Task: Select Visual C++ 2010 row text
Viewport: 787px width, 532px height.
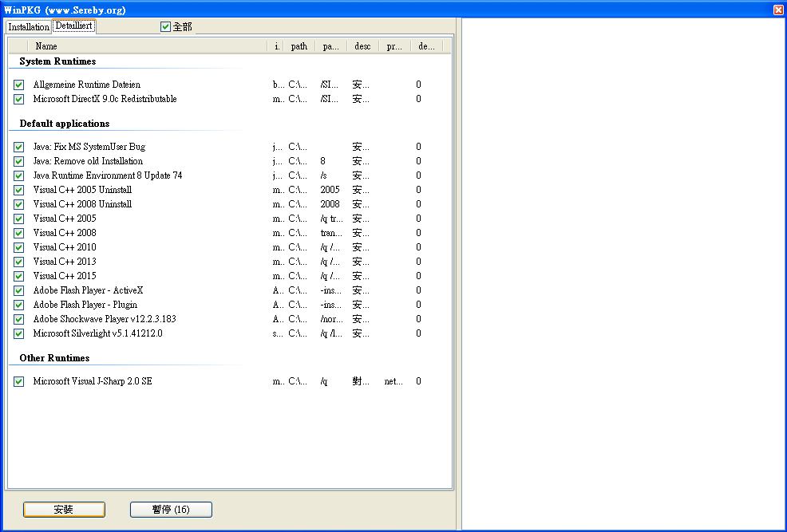Action: pos(65,247)
